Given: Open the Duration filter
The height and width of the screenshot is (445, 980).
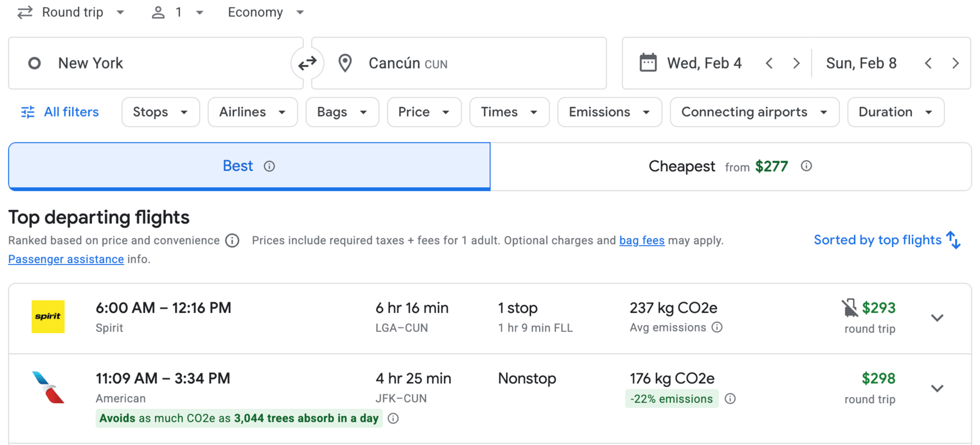Looking at the screenshot, I should tap(896, 112).
